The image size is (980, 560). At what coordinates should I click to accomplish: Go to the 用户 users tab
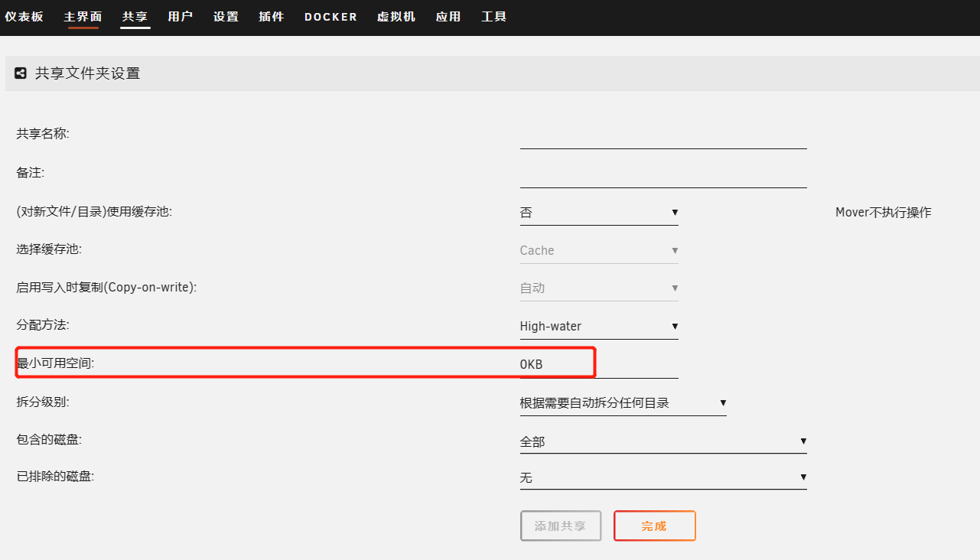coord(180,16)
